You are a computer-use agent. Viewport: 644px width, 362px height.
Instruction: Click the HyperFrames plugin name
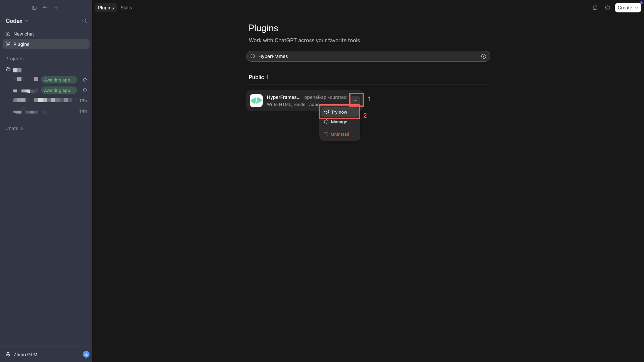coord(283,97)
